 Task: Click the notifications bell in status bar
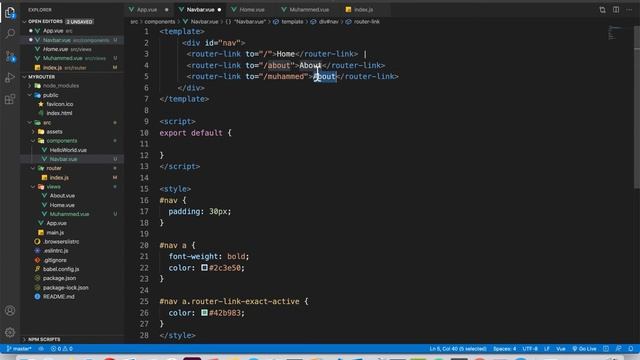point(631,349)
